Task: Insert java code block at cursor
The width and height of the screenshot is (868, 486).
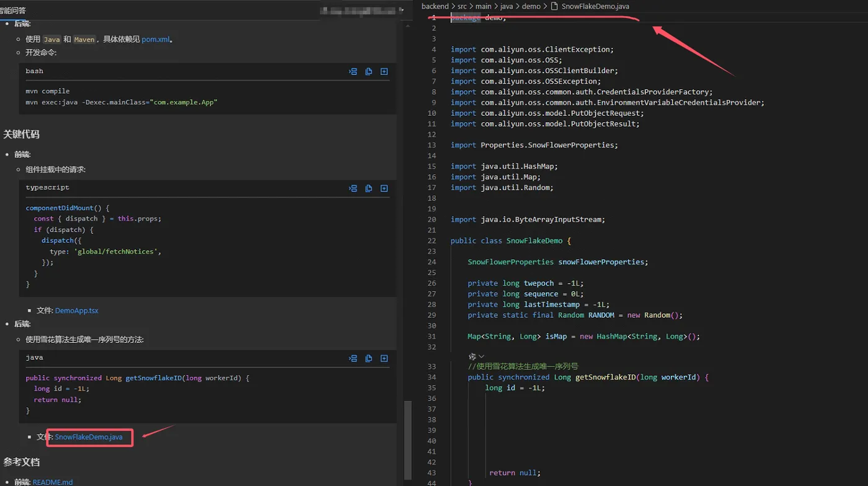Action: coord(353,358)
